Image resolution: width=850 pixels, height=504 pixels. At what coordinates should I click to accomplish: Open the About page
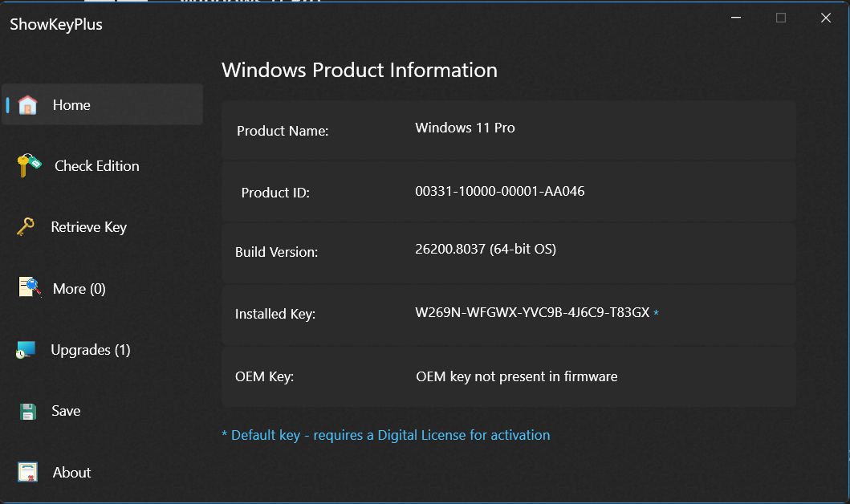[x=71, y=473]
